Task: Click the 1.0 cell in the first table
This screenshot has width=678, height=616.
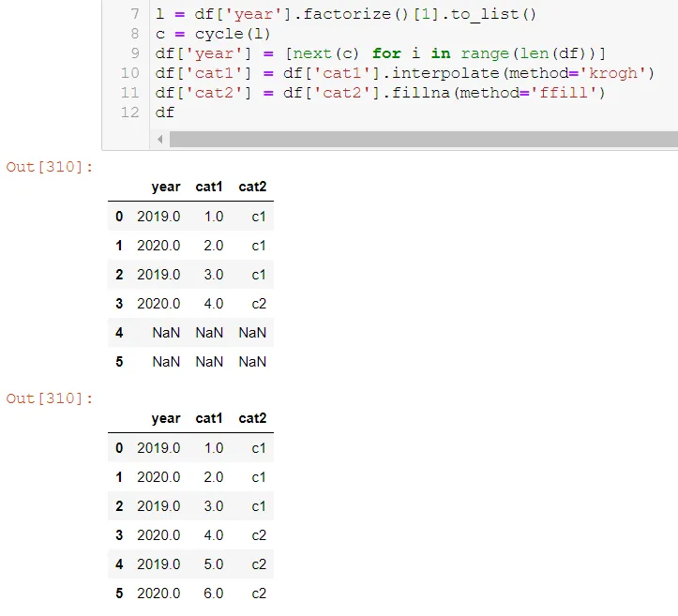Action: 214,217
